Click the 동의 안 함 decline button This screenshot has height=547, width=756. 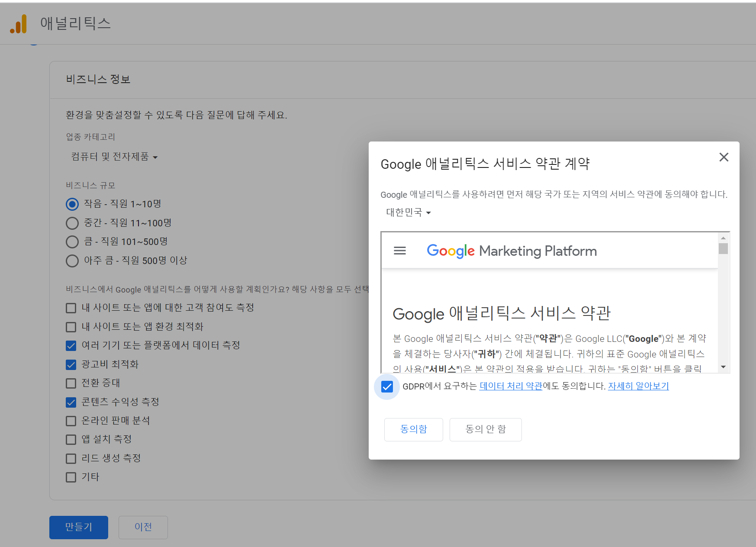pos(486,429)
